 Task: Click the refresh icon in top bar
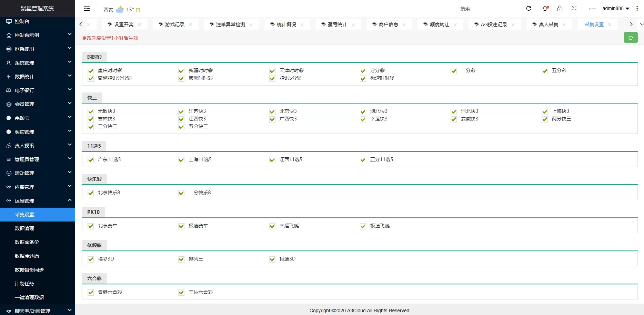tap(529, 9)
